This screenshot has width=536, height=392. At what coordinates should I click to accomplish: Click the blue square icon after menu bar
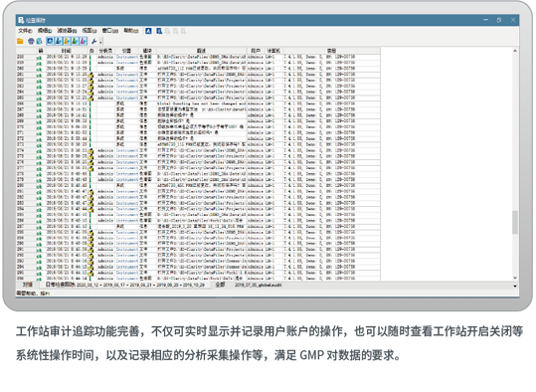[x=148, y=31]
